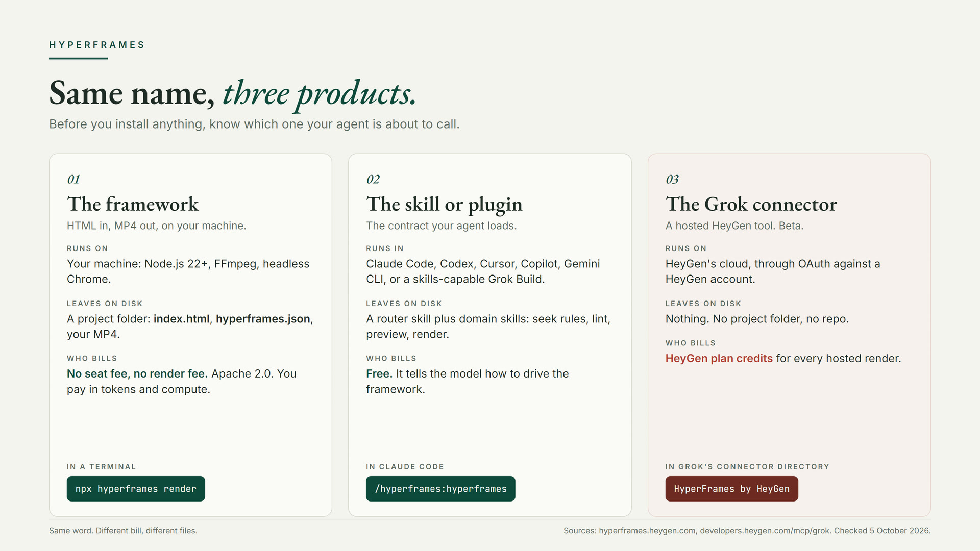
Task: Click 'The contract your agent loads.' line
Action: (442, 226)
